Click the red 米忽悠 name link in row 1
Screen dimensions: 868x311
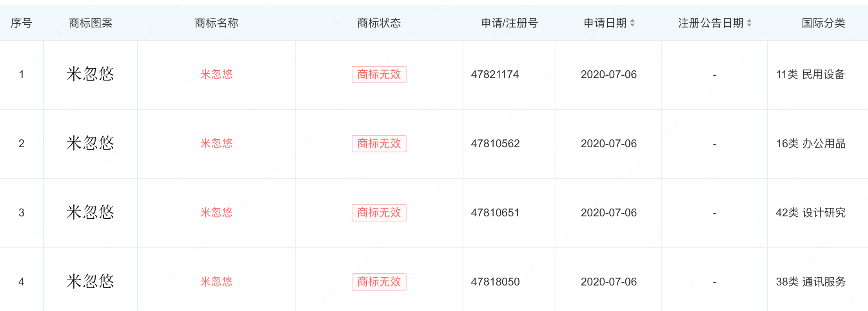[x=216, y=74]
